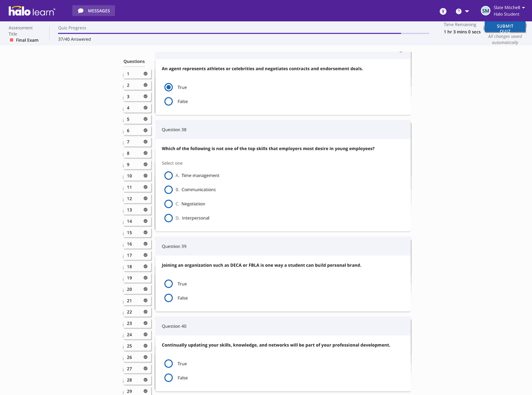This screenshot has width=532, height=395.
Task: Jump to question 21 in the list
Action: tap(137, 301)
